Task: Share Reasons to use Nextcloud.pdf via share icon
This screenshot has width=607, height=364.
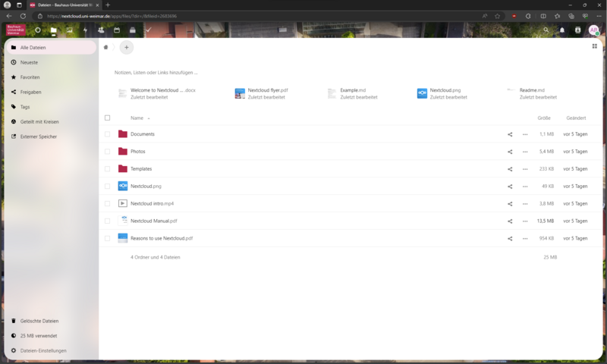Action: point(510,239)
